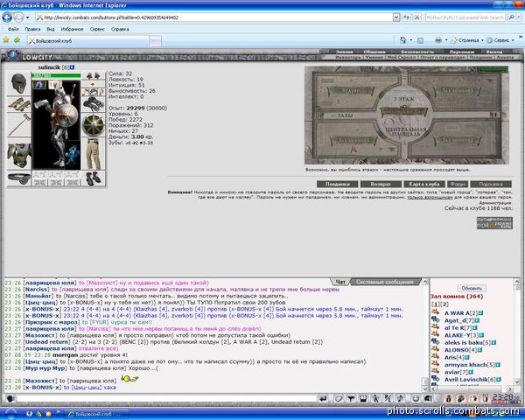Click the printer icon in IE toolbar
The width and height of the screenshot is (525, 420).
tap(438, 40)
